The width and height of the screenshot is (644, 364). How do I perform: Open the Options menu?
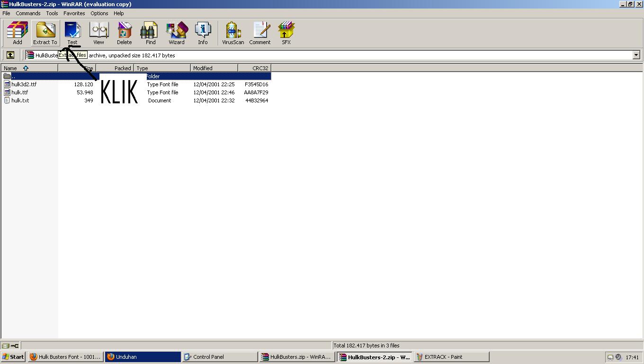99,13
